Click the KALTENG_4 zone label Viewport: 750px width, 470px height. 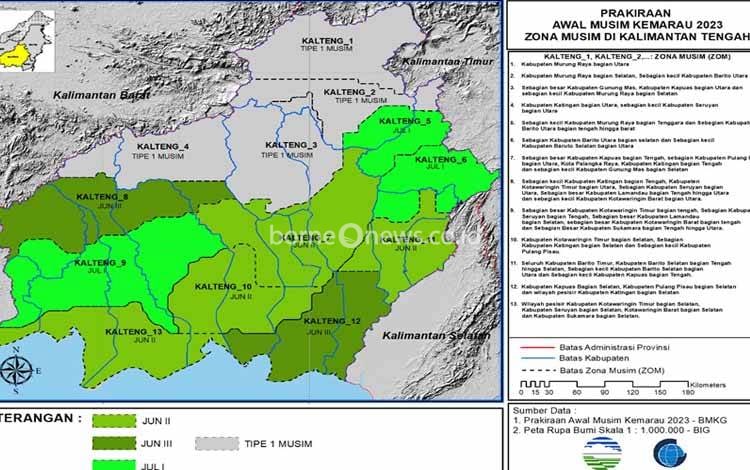coord(163,147)
